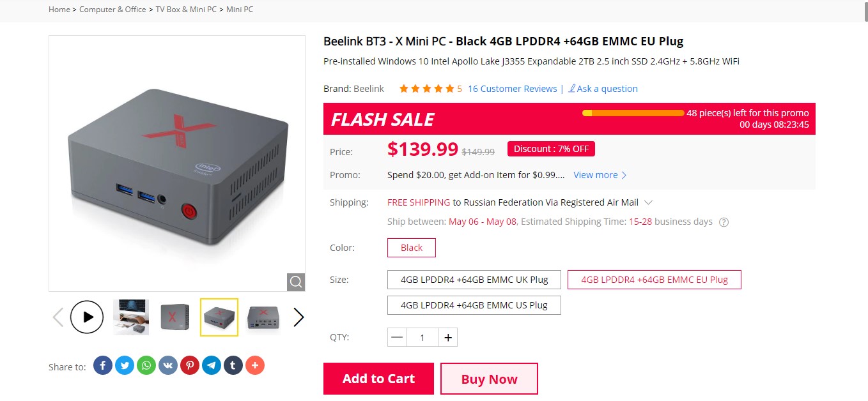
Task: Expand View more promo details
Action: point(600,175)
